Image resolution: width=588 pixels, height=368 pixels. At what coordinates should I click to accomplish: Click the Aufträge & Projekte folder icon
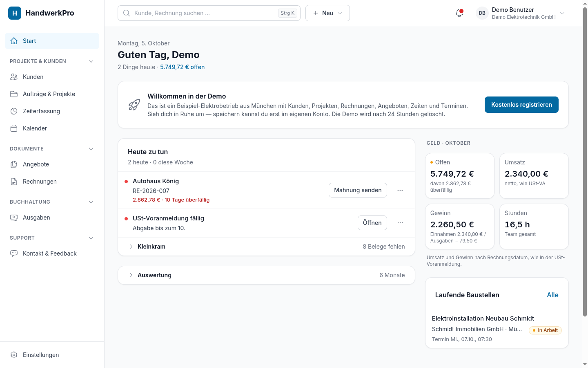click(x=14, y=94)
